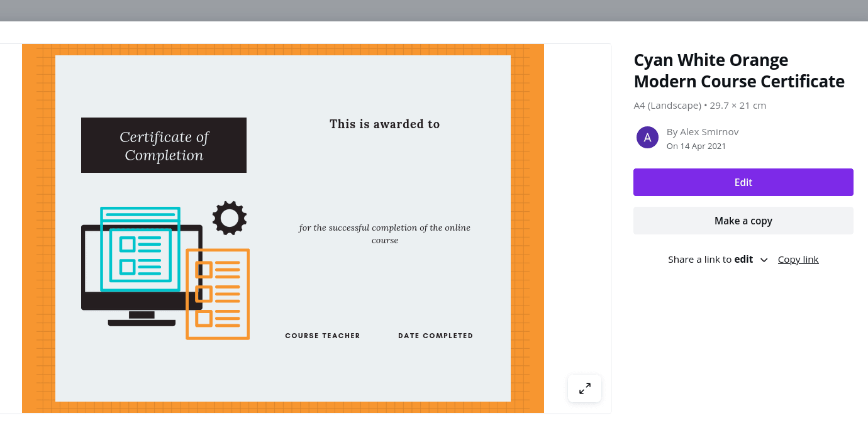Select the This is awarded to heading
The width and height of the screenshot is (868, 423).
pyautogui.click(x=385, y=124)
